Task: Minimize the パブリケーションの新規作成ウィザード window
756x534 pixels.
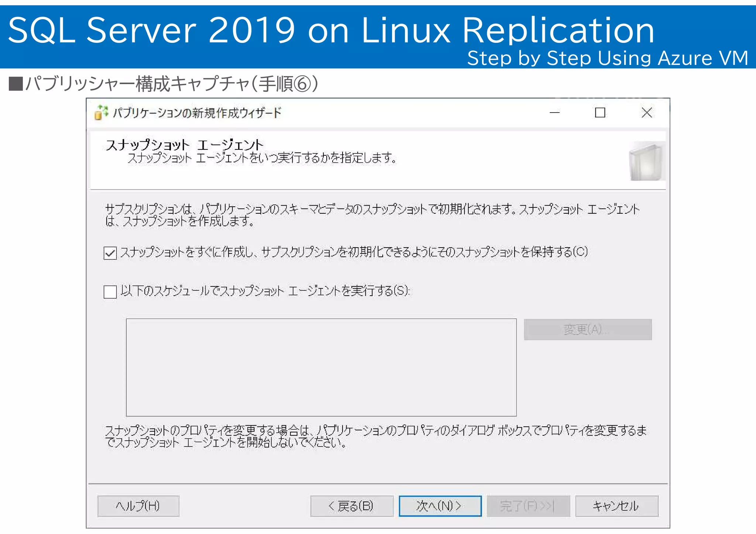Action: [554, 113]
